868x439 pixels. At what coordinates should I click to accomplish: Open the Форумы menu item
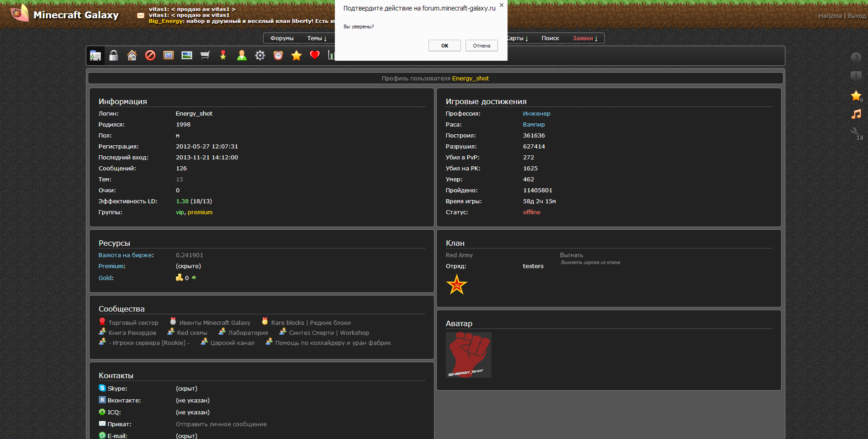282,38
